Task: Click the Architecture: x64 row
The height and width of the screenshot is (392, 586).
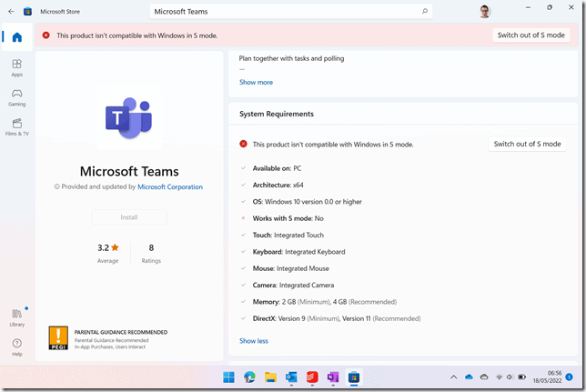Action: 278,185
